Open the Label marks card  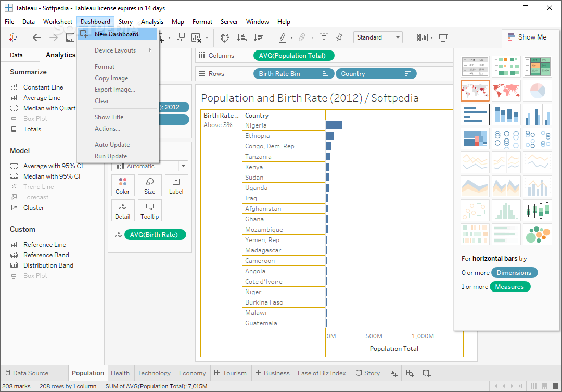[x=176, y=185]
